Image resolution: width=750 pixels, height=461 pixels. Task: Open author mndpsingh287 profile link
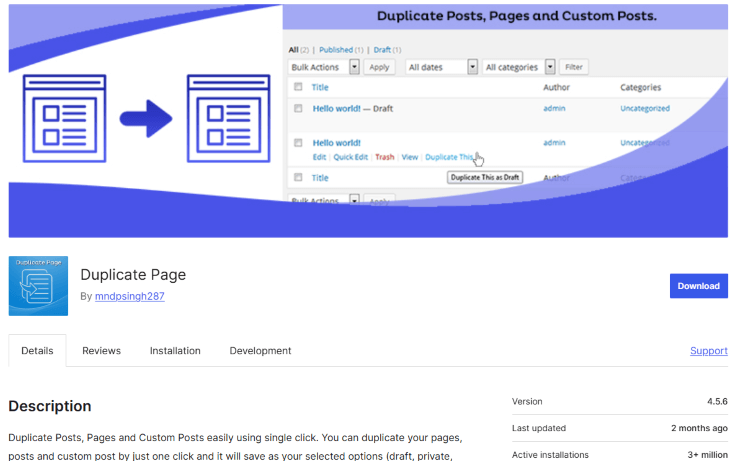tap(130, 296)
